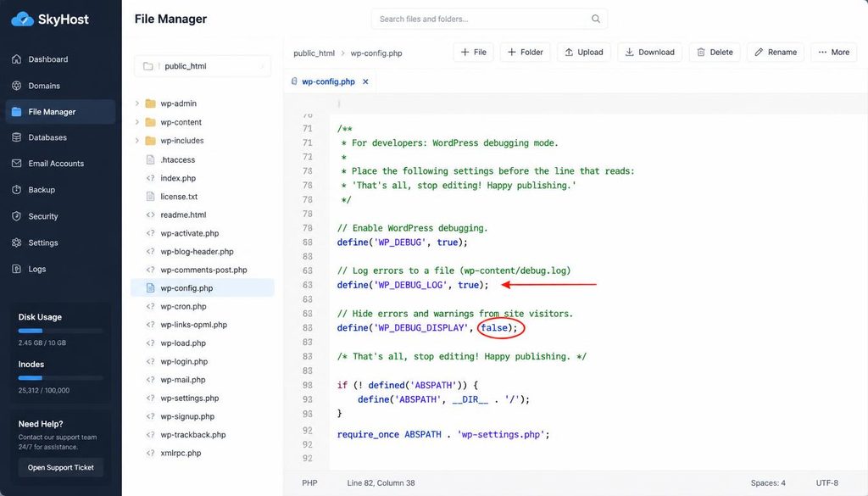The image size is (868, 496).
Task: Open the Dashboard sidebar icon
Action: [x=17, y=59]
